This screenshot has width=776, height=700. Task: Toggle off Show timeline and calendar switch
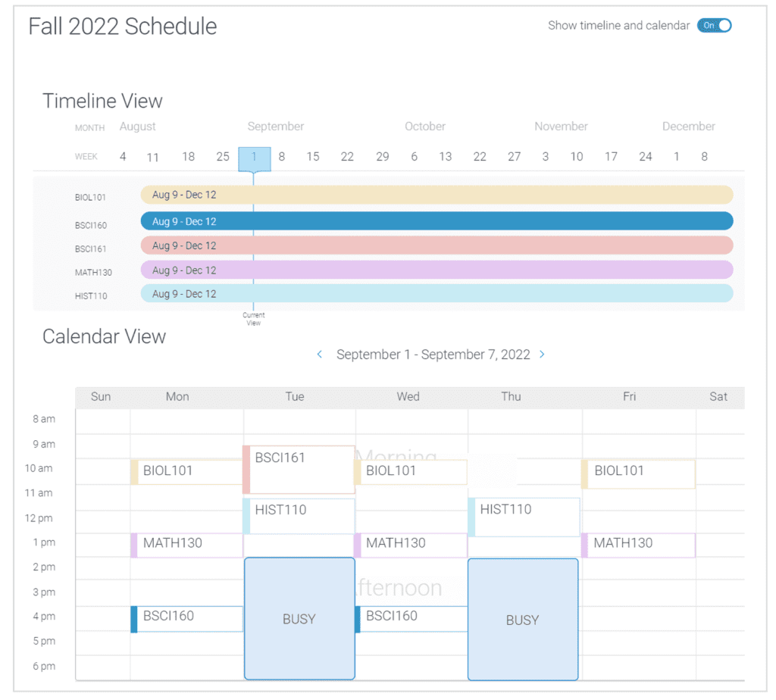[x=714, y=25]
